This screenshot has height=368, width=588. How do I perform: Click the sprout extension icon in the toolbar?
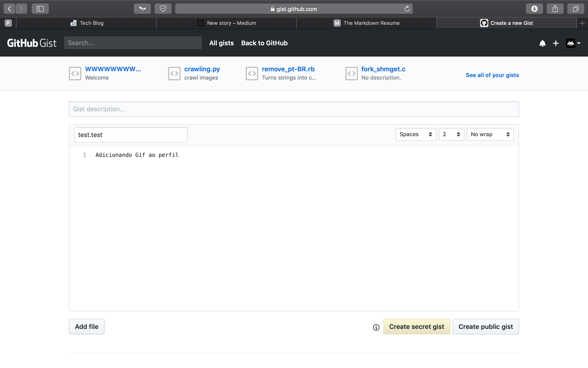click(x=142, y=9)
